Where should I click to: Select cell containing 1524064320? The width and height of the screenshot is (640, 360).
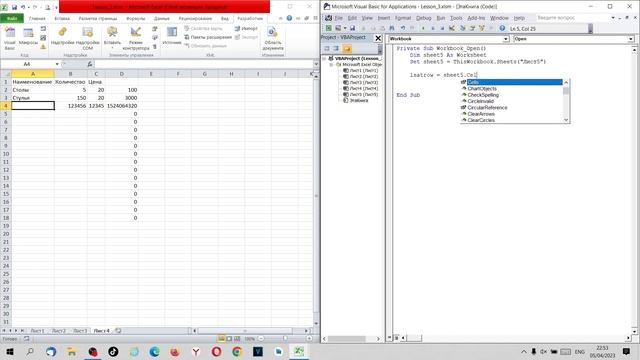[122, 106]
